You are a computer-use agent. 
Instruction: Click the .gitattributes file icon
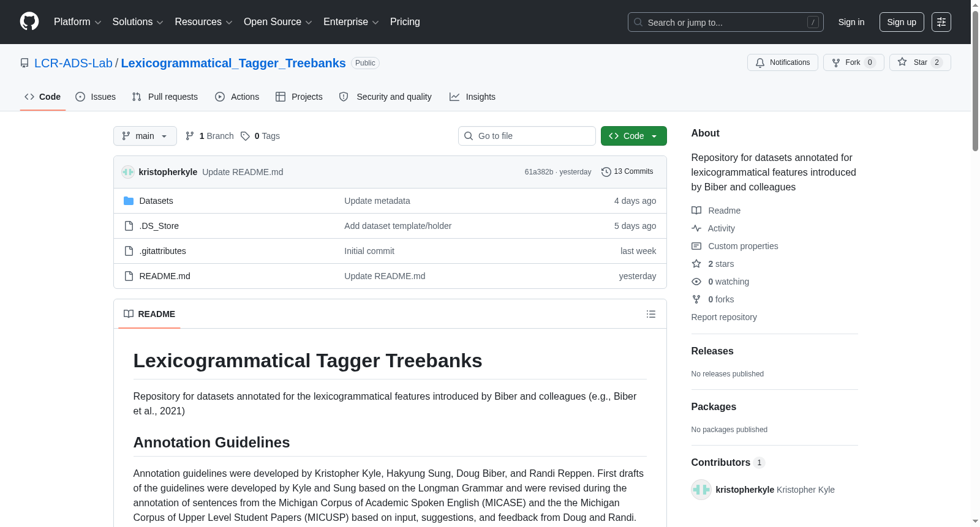pyautogui.click(x=129, y=251)
